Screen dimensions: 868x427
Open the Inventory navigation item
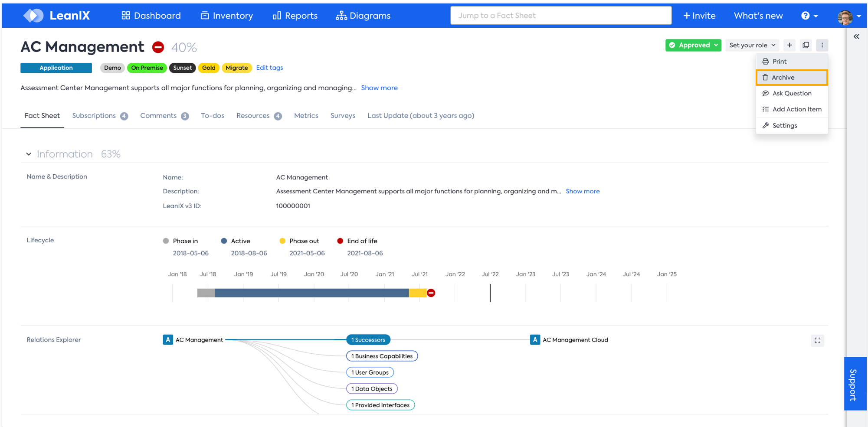pyautogui.click(x=226, y=16)
